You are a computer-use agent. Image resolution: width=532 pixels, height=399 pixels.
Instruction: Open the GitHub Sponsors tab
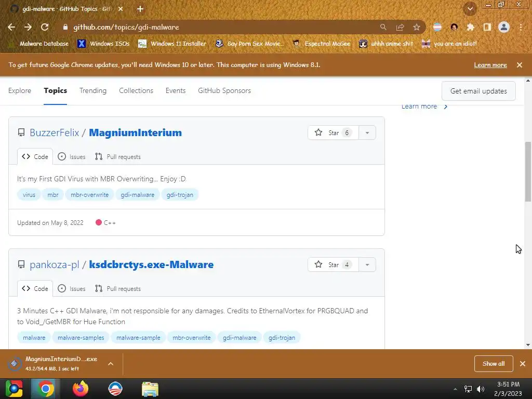click(x=224, y=90)
